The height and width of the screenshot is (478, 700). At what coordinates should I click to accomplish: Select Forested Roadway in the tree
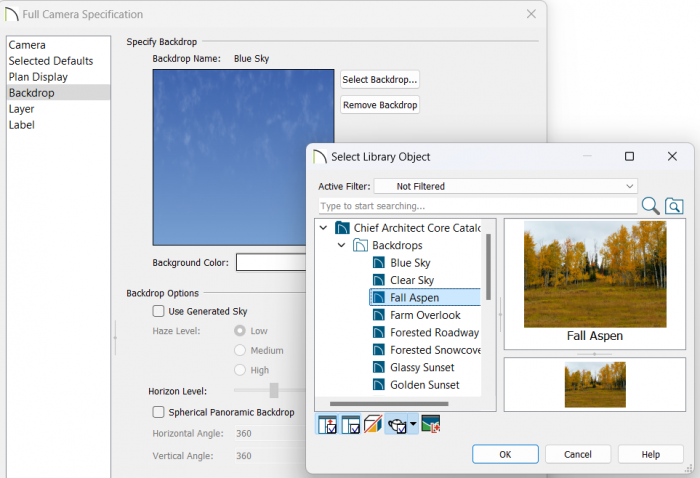[434, 332]
